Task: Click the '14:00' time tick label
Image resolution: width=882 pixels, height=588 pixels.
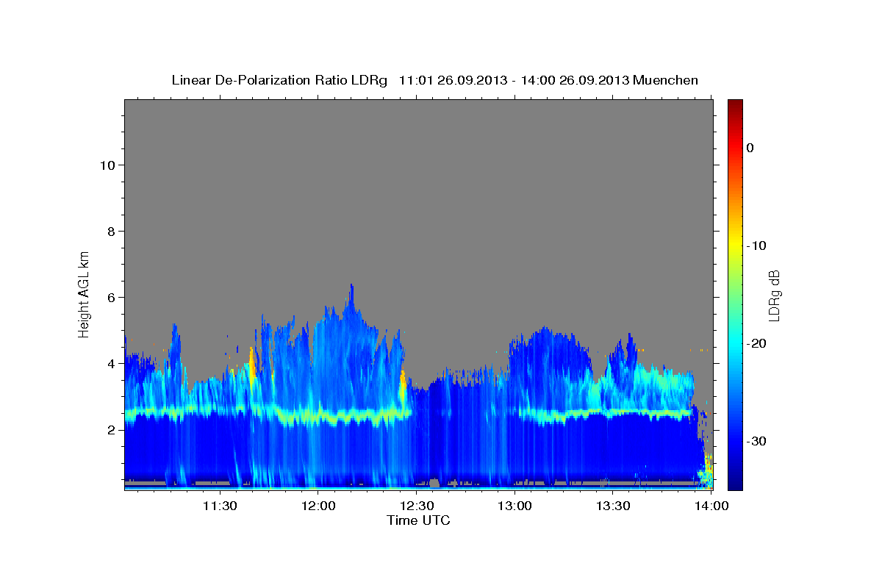Action: [x=711, y=506]
